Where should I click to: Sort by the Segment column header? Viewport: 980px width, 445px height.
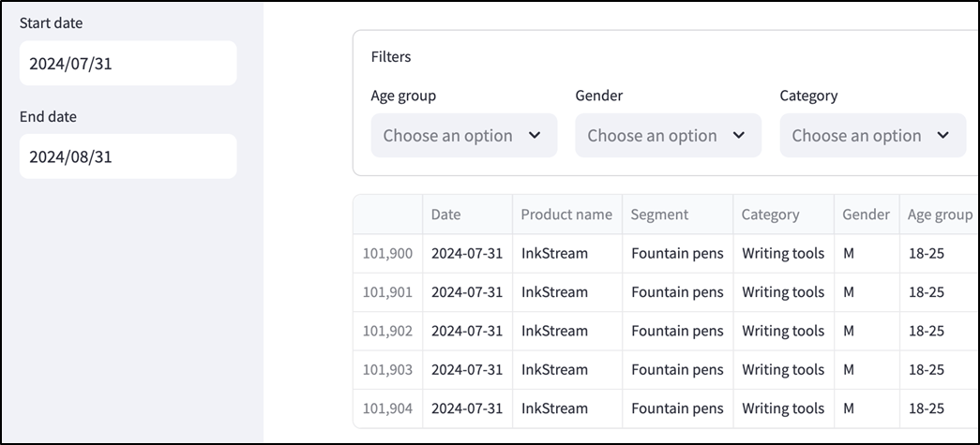[x=677, y=215]
